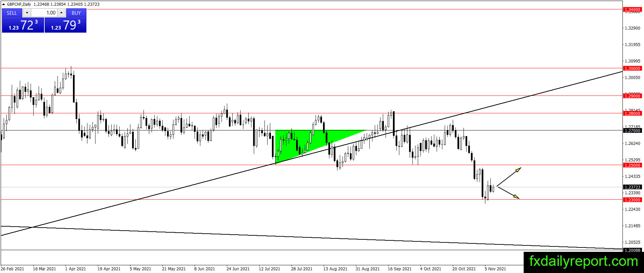Click the 5 May 2021 date label

pos(140,269)
